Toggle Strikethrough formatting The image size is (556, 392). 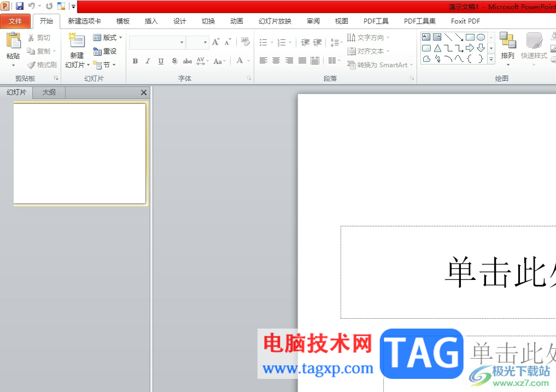(187, 61)
